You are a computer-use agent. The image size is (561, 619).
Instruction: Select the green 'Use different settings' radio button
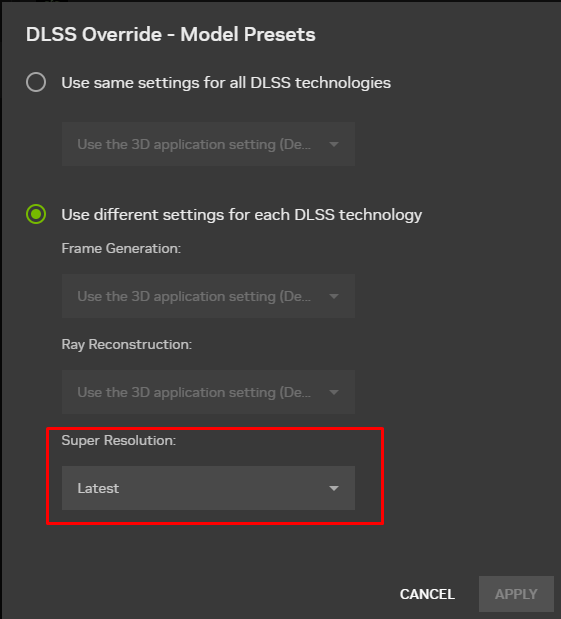[36, 214]
